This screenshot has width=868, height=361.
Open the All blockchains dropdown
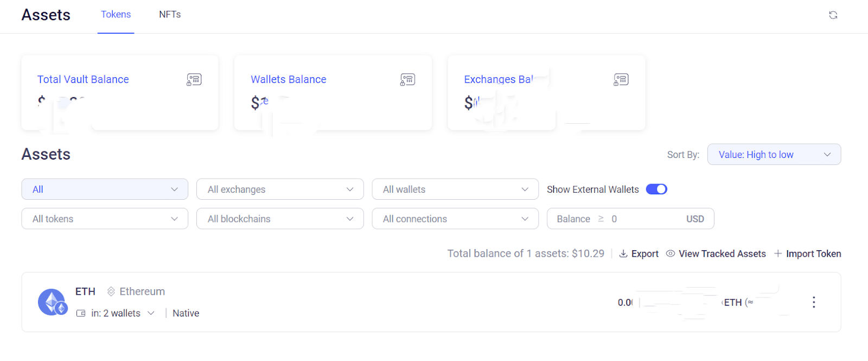[x=280, y=219]
